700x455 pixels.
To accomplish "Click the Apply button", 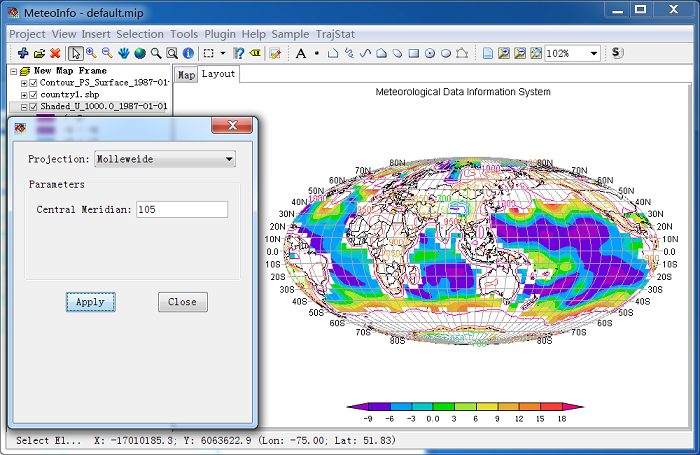I will tap(91, 302).
